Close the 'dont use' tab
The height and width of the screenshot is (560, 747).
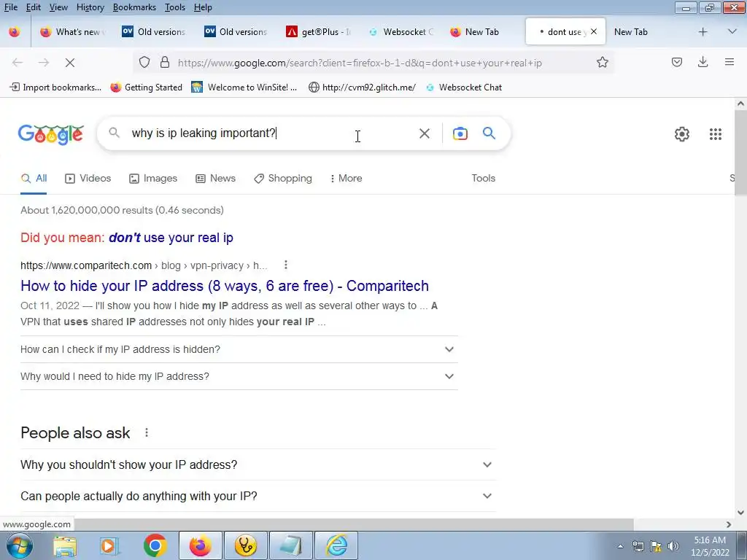(x=594, y=31)
